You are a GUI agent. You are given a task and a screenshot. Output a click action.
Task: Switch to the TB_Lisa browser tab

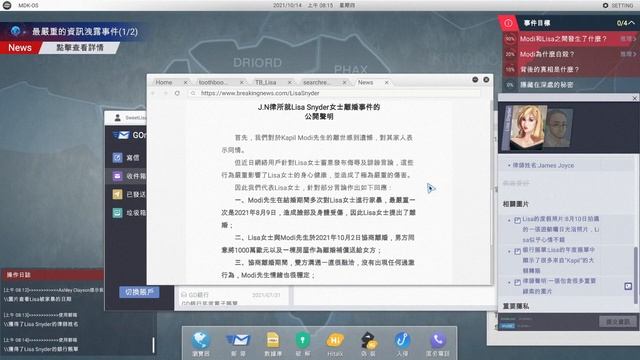point(265,82)
